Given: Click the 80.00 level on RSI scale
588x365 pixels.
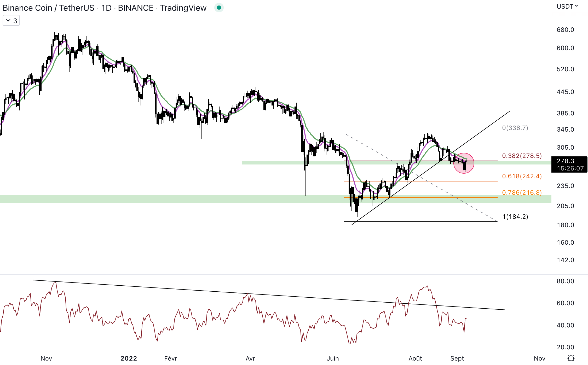Looking at the screenshot, I should click(565, 281).
